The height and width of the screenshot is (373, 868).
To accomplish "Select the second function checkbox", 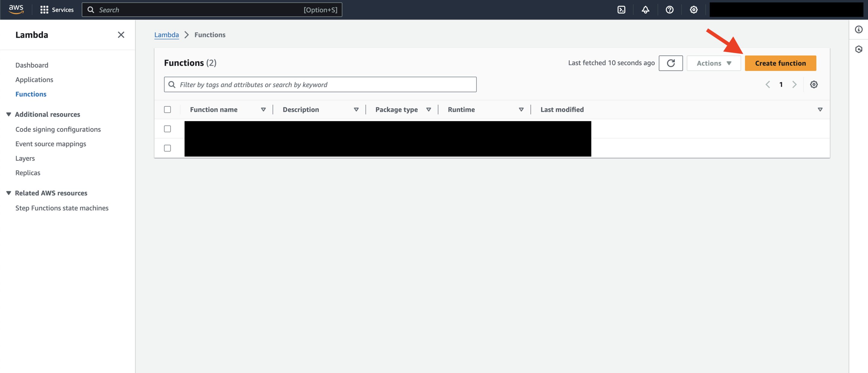I will [167, 148].
